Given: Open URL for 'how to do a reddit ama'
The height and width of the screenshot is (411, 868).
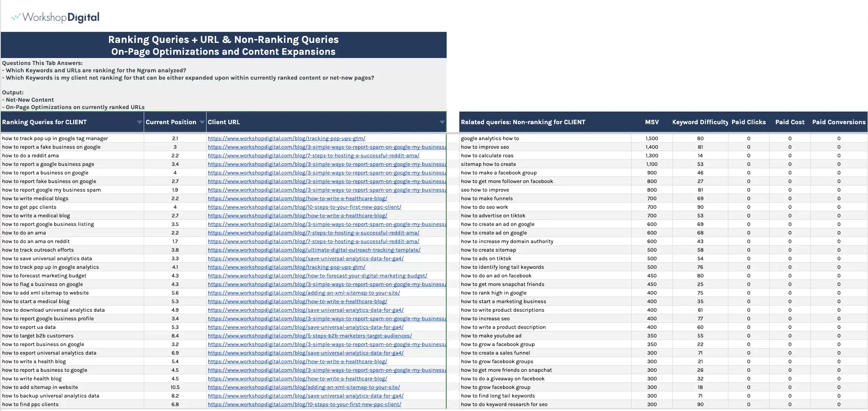Looking at the screenshot, I should click(x=314, y=156).
